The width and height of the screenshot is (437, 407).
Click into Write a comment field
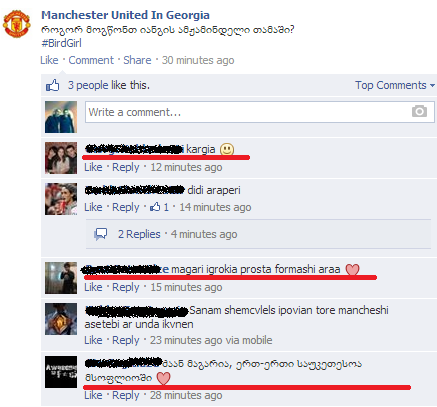[x=260, y=112]
